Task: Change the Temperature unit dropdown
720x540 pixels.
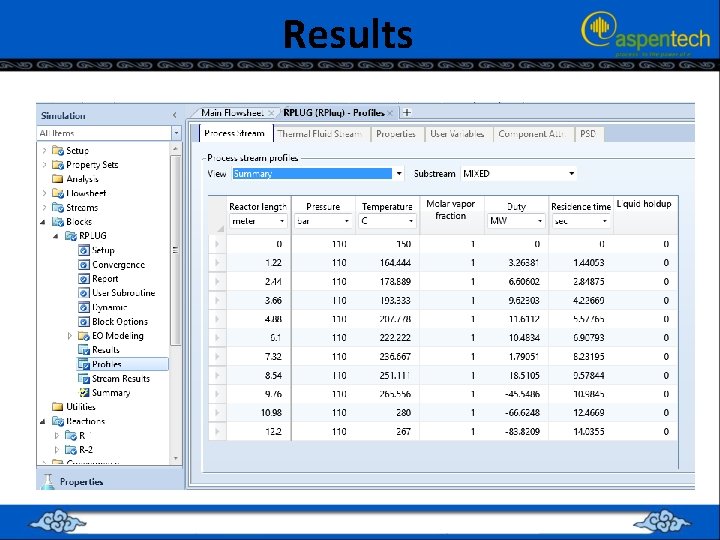Action: tap(411, 221)
